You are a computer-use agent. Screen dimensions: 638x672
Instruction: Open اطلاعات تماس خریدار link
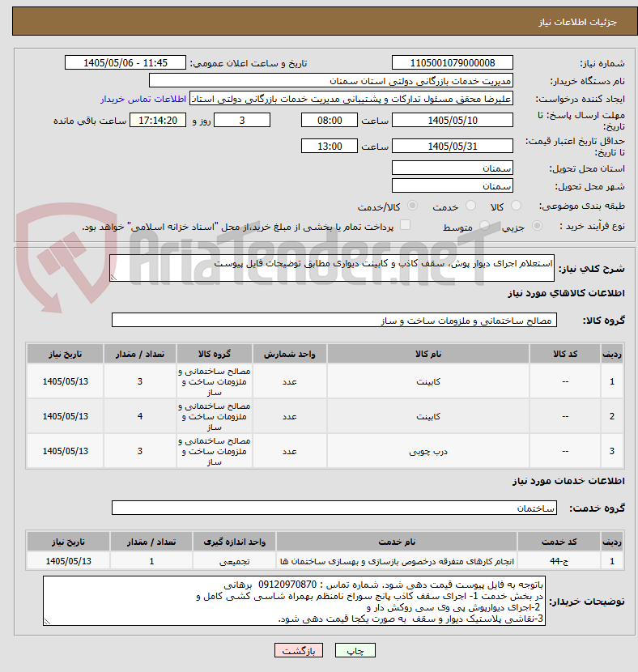pos(143,99)
